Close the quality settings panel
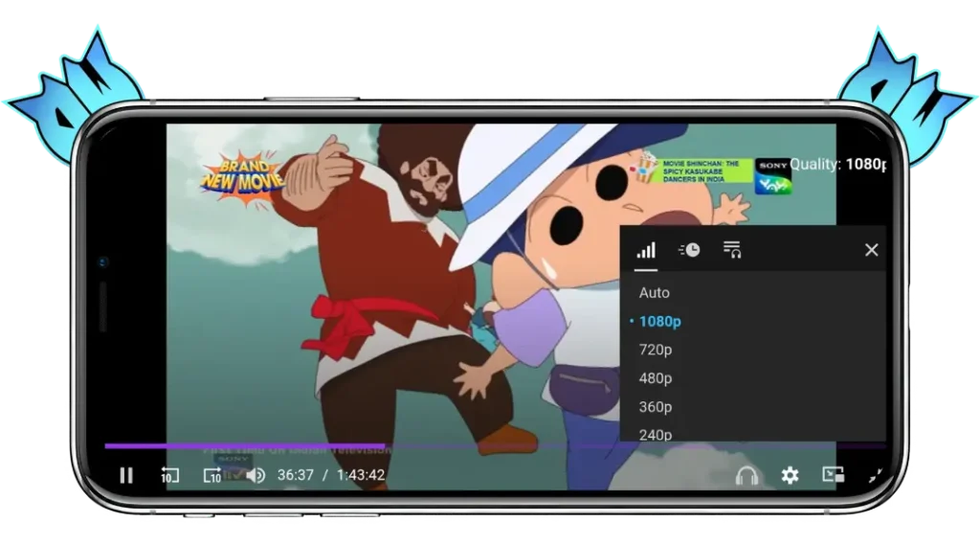The width and height of the screenshot is (980, 545). pos(871,250)
